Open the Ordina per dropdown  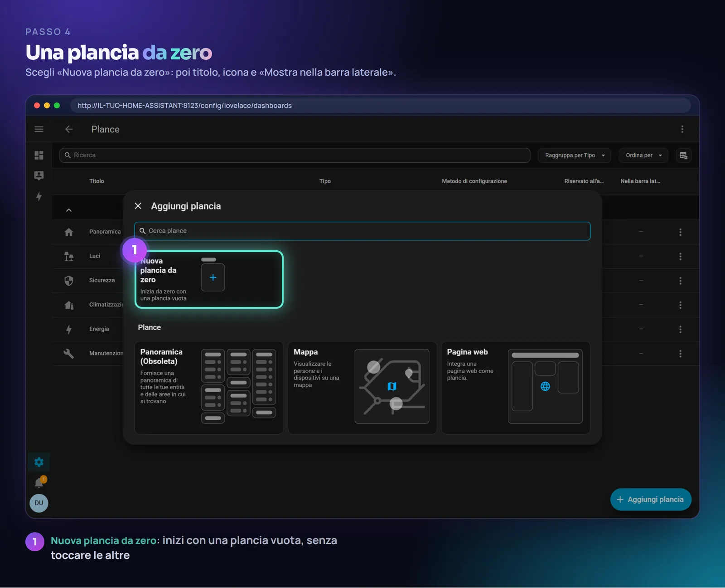click(643, 156)
